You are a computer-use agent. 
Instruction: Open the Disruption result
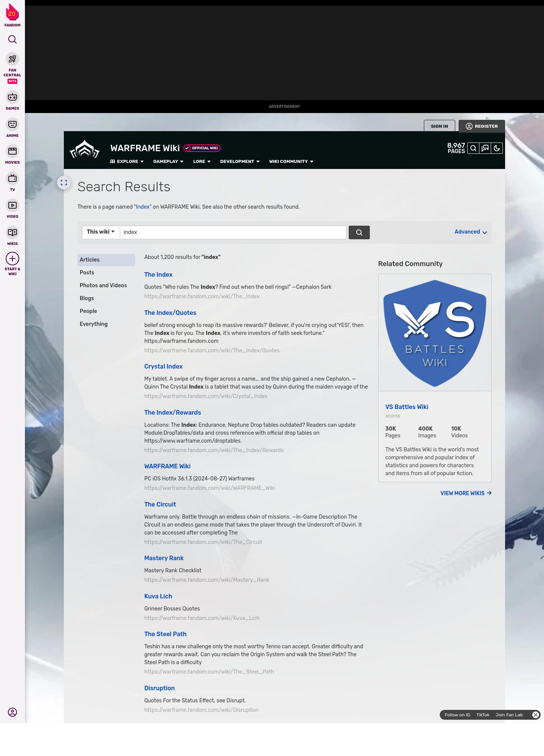click(x=159, y=688)
